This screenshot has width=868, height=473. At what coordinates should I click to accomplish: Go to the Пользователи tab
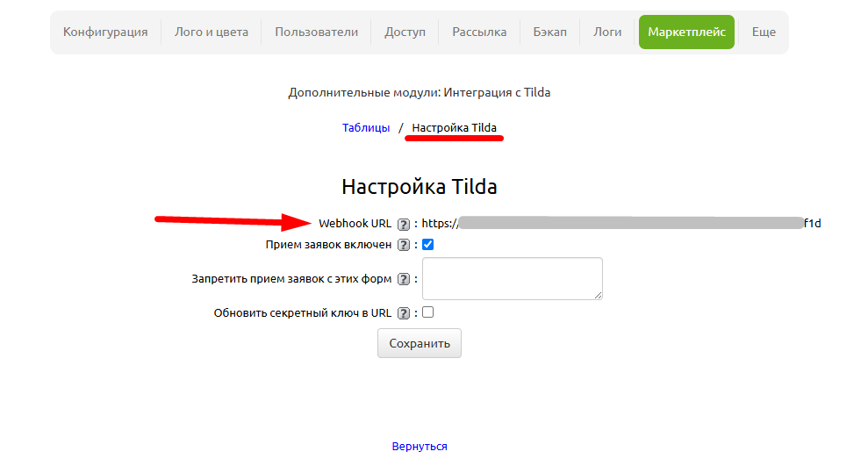point(316,32)
